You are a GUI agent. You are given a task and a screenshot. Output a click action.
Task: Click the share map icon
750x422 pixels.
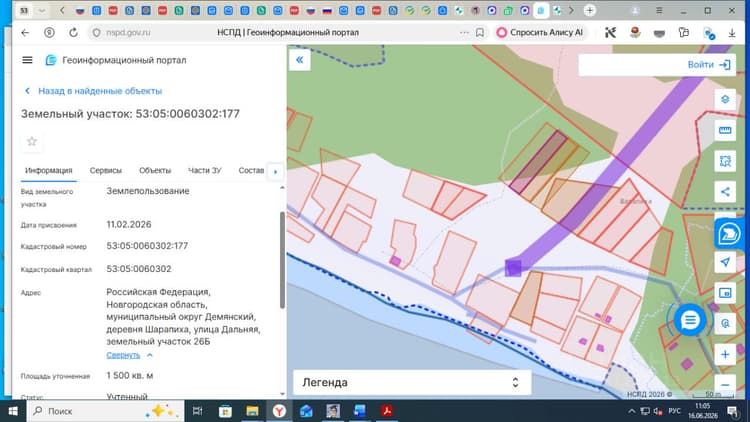(725, 192)
